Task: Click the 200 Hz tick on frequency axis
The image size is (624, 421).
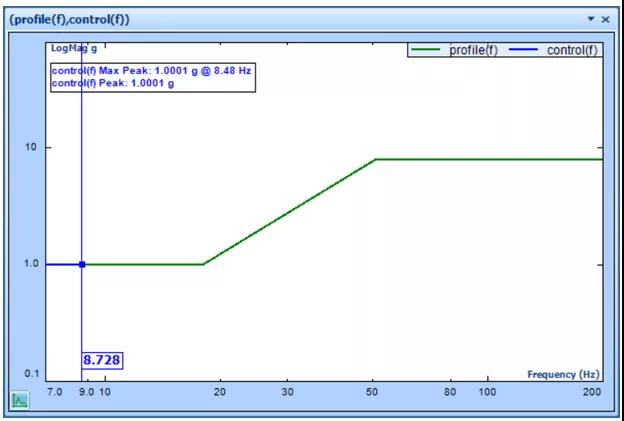Action: pos(592,392)
